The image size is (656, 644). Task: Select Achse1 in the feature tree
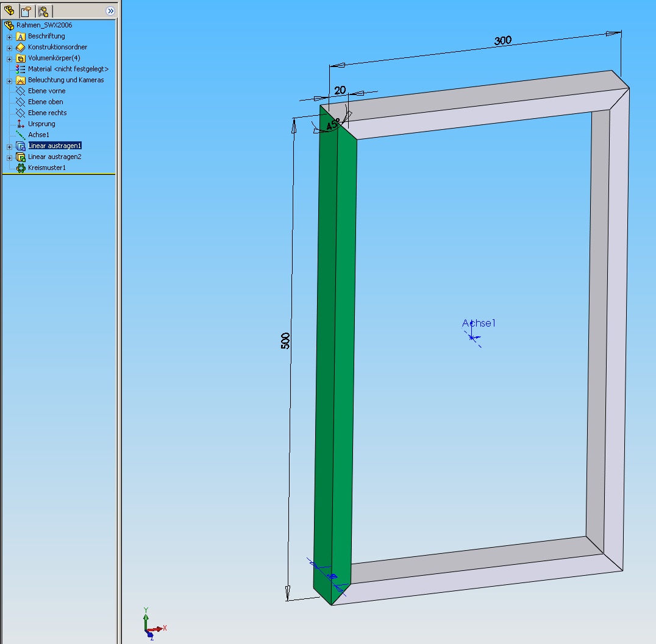tap(38, 135)
